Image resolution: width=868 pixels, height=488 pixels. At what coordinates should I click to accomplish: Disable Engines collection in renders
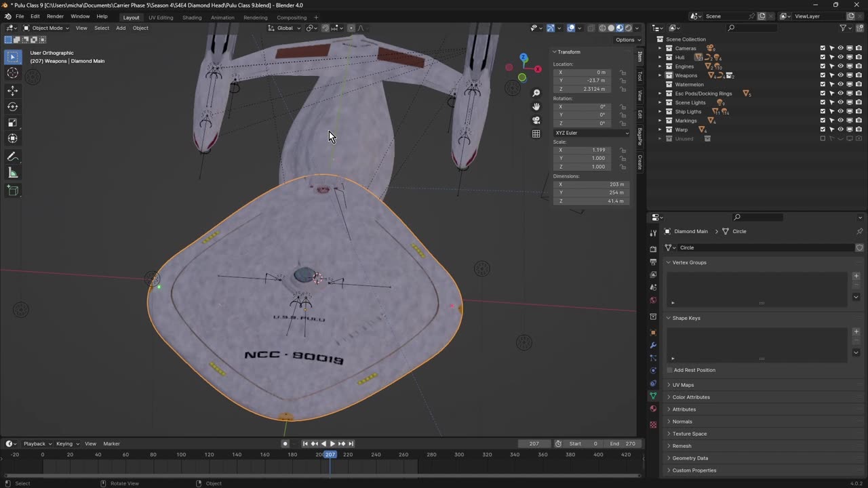pos(859,66)
